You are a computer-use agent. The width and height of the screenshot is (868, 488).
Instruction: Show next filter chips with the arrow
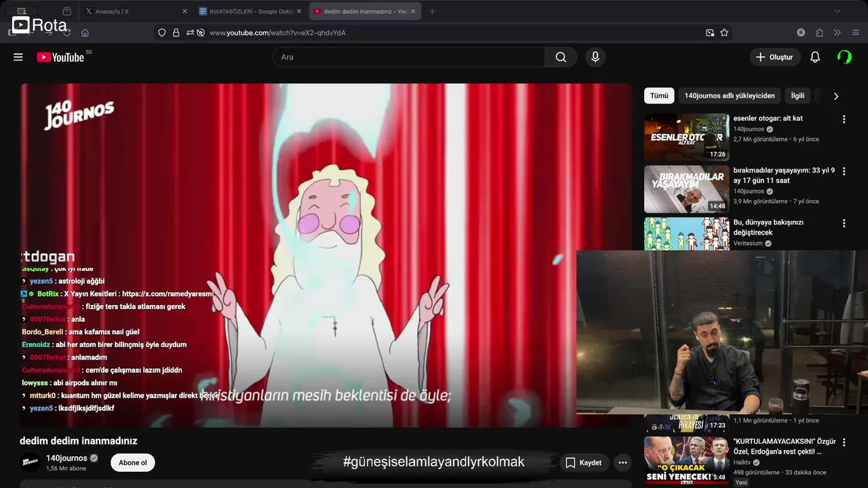[835, 96]
